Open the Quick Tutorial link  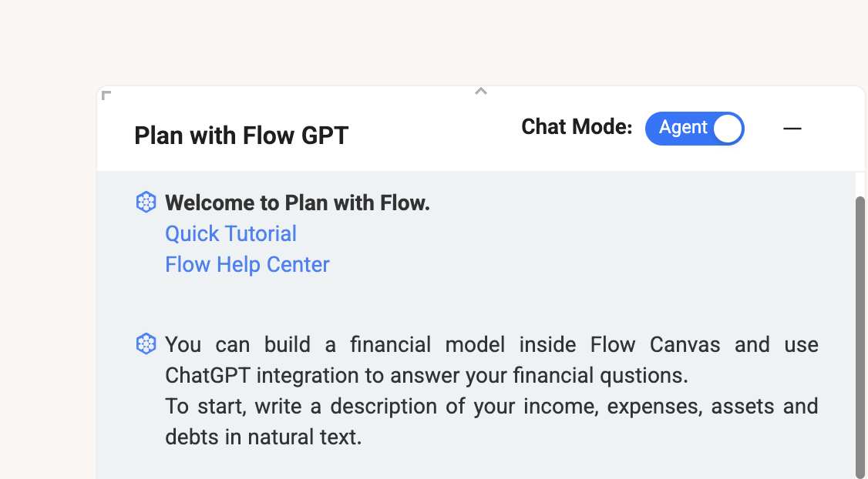[x=230, y=234]
